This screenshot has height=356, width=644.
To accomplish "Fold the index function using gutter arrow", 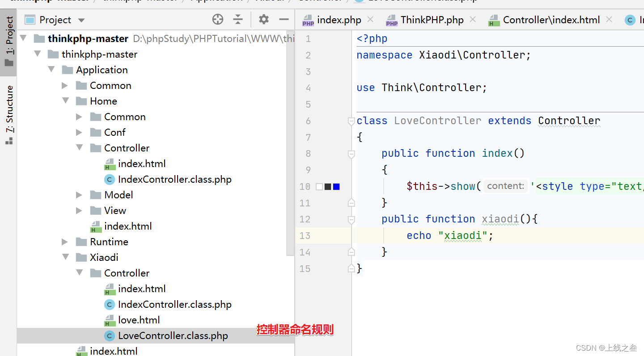I will click(351, 154).
